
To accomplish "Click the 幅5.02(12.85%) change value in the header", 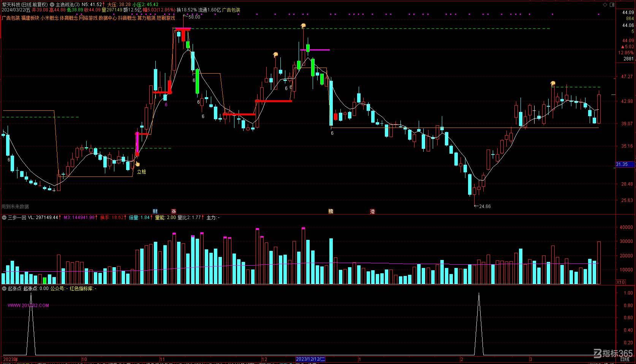I will pos(159,10).
